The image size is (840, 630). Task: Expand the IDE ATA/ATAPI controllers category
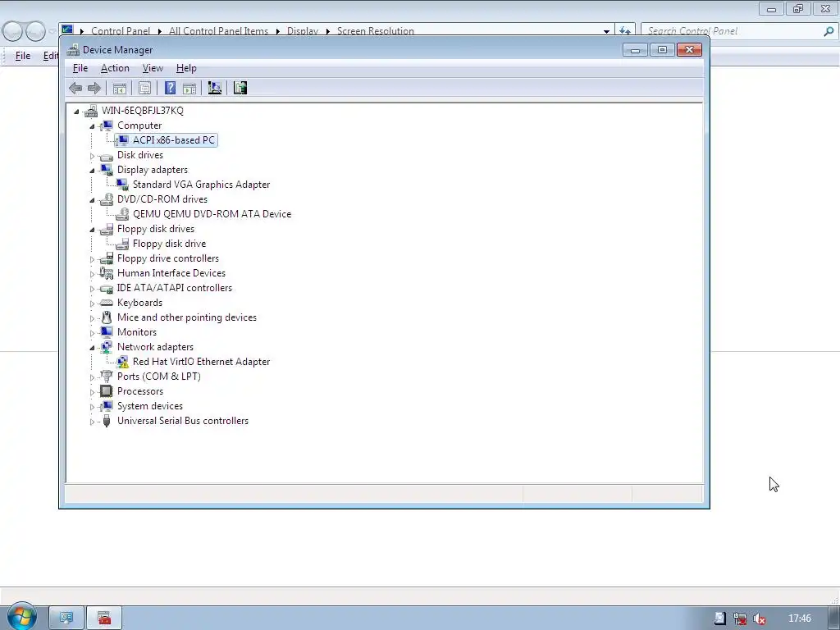92,289
